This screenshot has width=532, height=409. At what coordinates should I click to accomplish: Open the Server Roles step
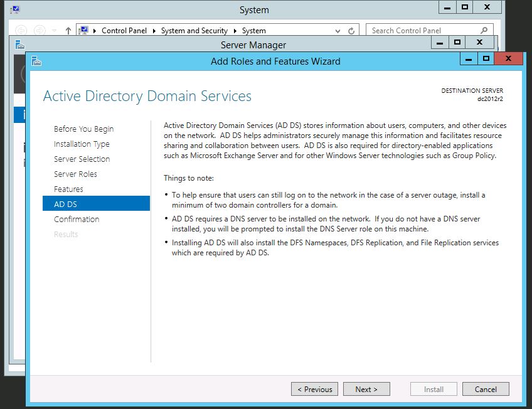[75, 174]
